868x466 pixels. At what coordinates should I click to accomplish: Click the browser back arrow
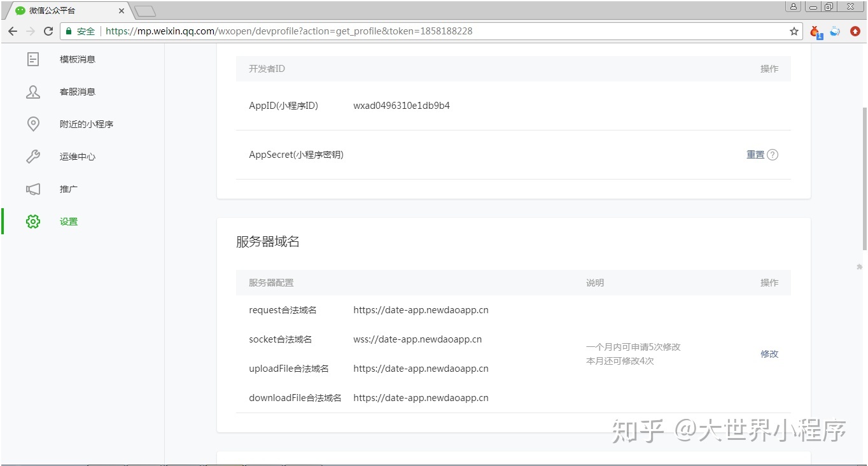click(13, 31)
